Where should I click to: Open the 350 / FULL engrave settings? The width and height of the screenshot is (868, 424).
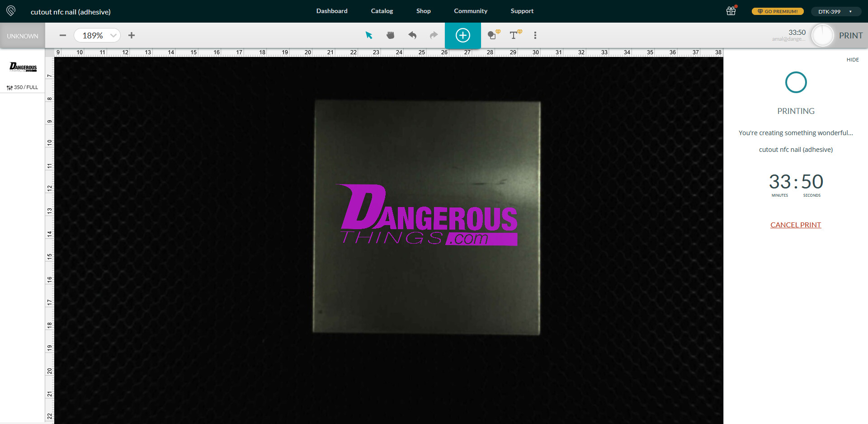(x=23, y=87)
